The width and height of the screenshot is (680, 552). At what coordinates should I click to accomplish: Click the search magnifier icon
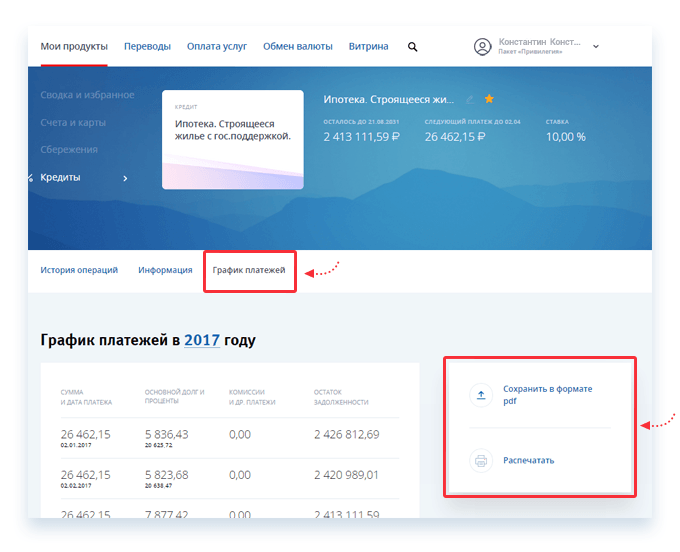tap(413, 47)
